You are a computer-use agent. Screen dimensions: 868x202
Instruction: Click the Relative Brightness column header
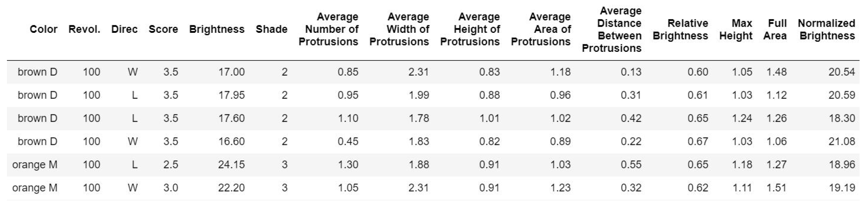680,29
